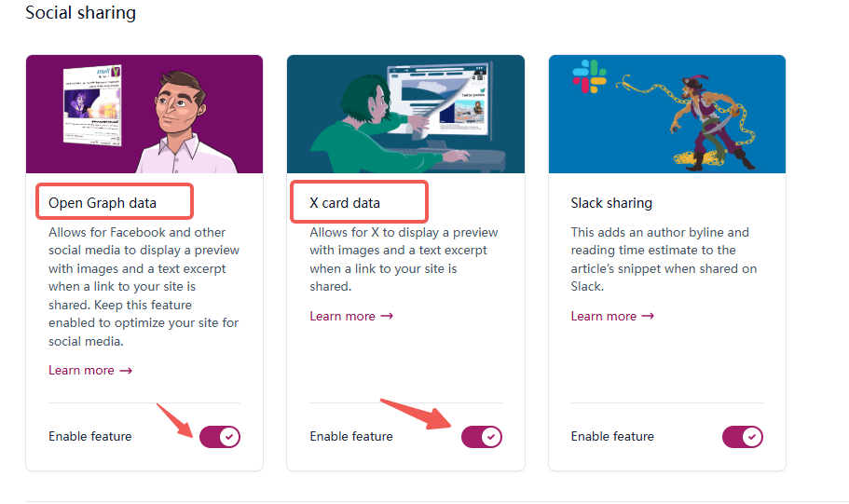
Task: Open Learn more link under Open Graph data
Action: 90,370
